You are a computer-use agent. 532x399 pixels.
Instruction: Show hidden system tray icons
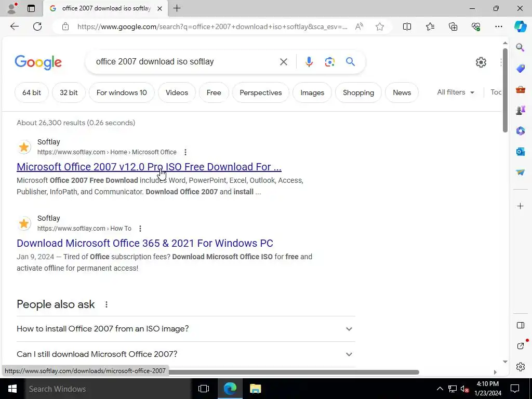440,389
